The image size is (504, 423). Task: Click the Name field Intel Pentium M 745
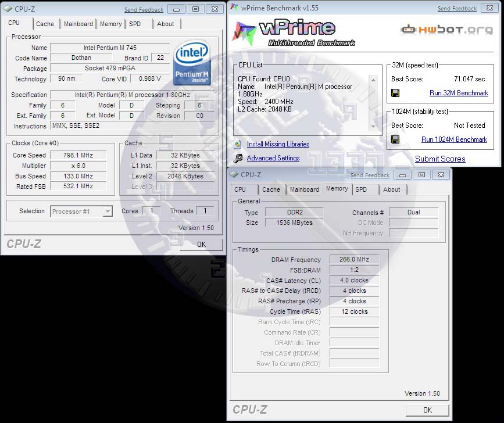(110, 48)
